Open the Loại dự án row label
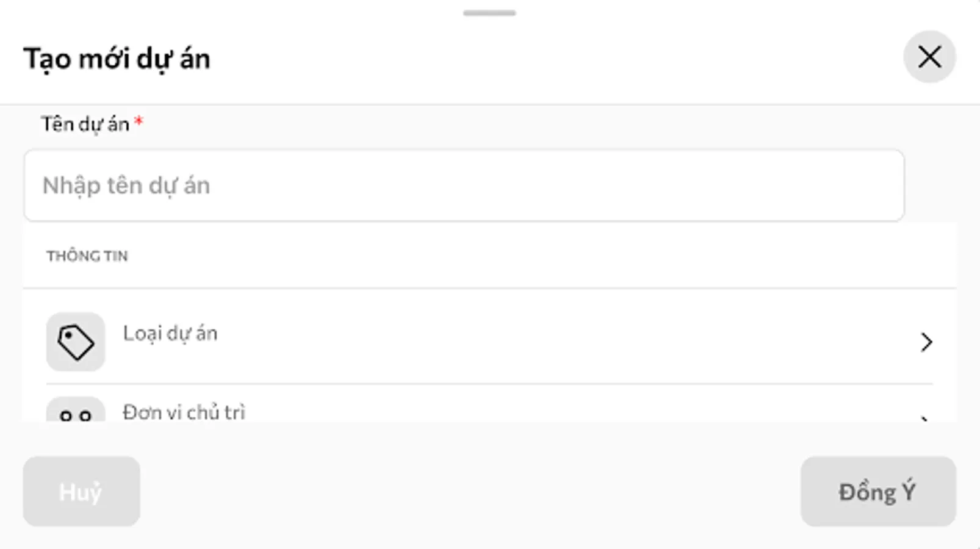Viewport: 980px width, 549px height. tap(170, 334)
